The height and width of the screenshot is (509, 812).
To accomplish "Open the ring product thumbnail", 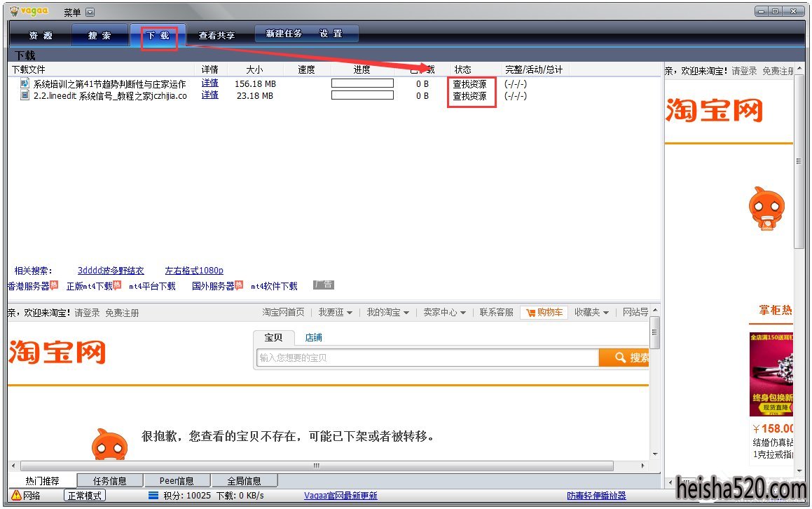I will point(771,374).
